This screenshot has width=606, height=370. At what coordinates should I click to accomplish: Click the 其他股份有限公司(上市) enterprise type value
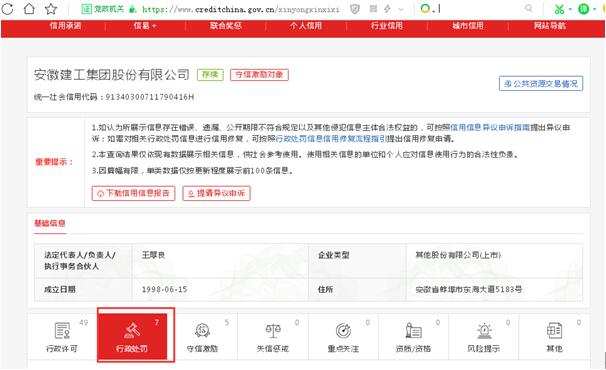tap(458, 255)
